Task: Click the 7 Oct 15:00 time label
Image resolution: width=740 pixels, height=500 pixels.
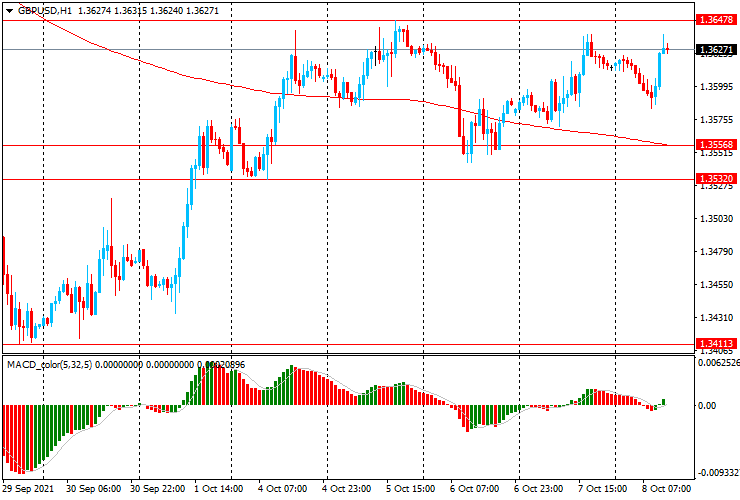Action: click(x=603, y=488)
